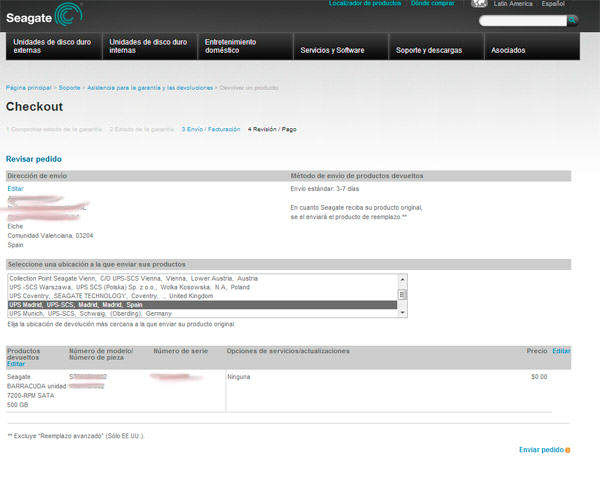Open Servicios y Software menu
Screen dimensions: 600x478
(341, 46)
